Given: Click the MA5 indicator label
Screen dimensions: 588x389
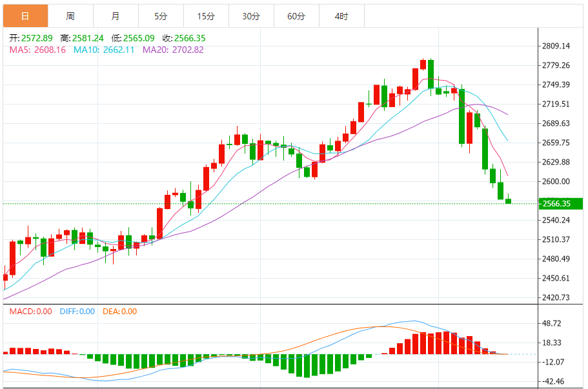Looking at the screenshot, I should [37, 50].
